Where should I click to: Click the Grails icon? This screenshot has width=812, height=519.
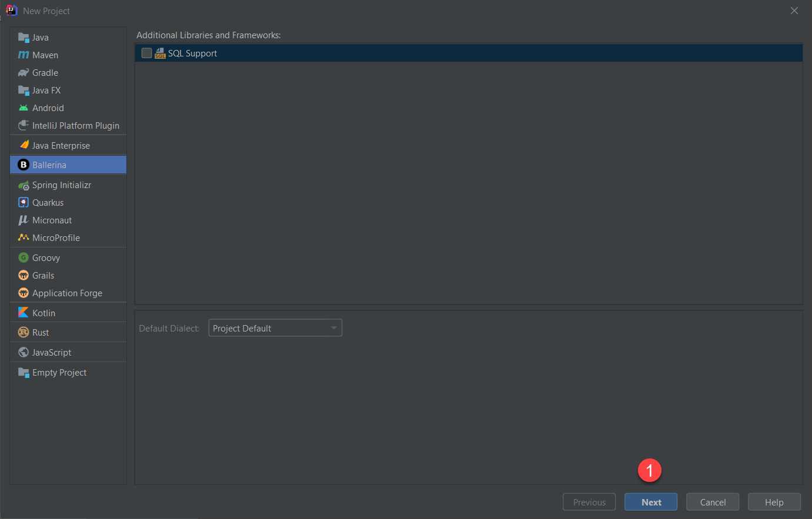point(24,275)
